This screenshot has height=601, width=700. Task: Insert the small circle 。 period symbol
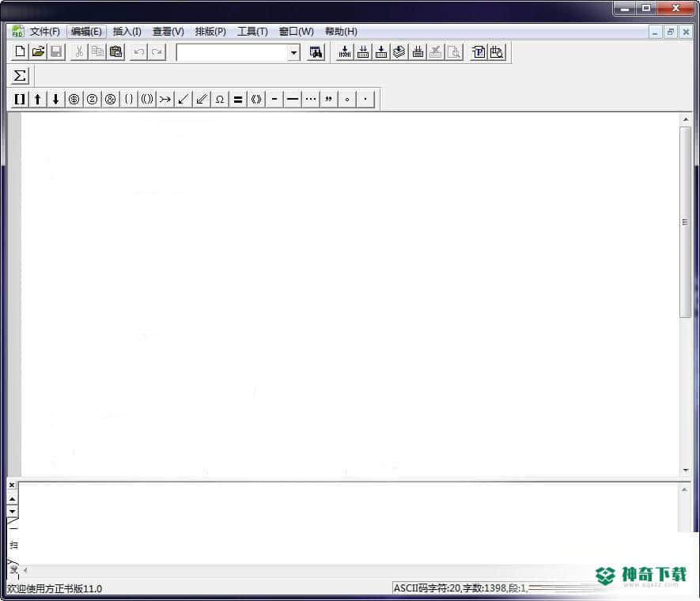[347, 99]
